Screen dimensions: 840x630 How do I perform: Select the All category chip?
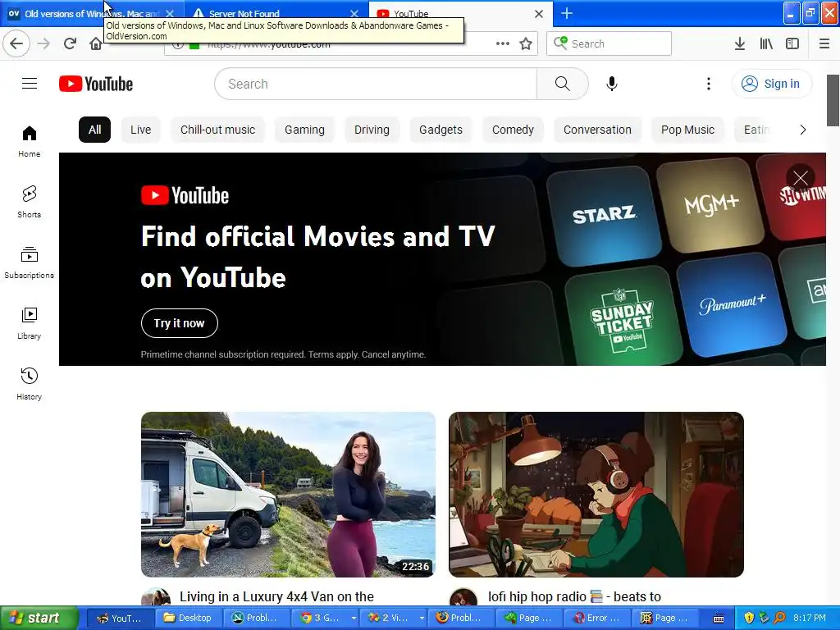[95, 130]
